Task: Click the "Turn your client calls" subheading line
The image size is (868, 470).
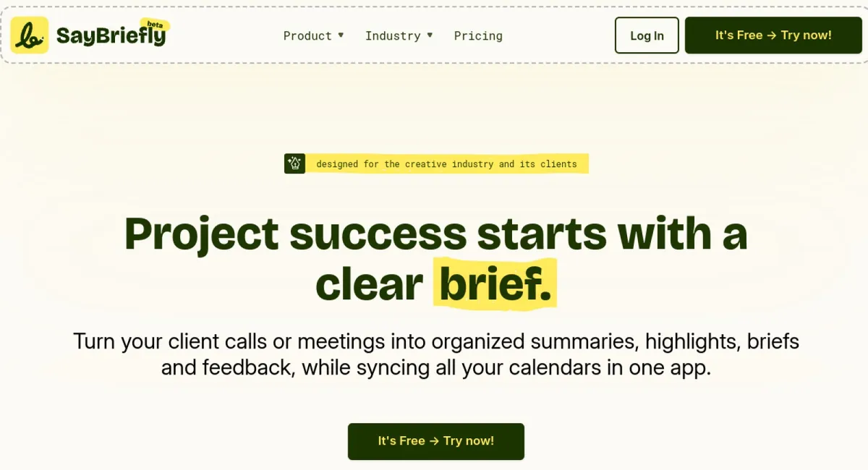Action: 435,341
